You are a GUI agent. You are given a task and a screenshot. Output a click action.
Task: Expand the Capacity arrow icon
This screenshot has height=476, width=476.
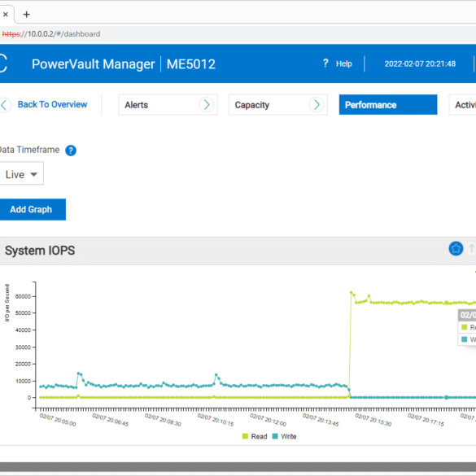coord(317,105)
